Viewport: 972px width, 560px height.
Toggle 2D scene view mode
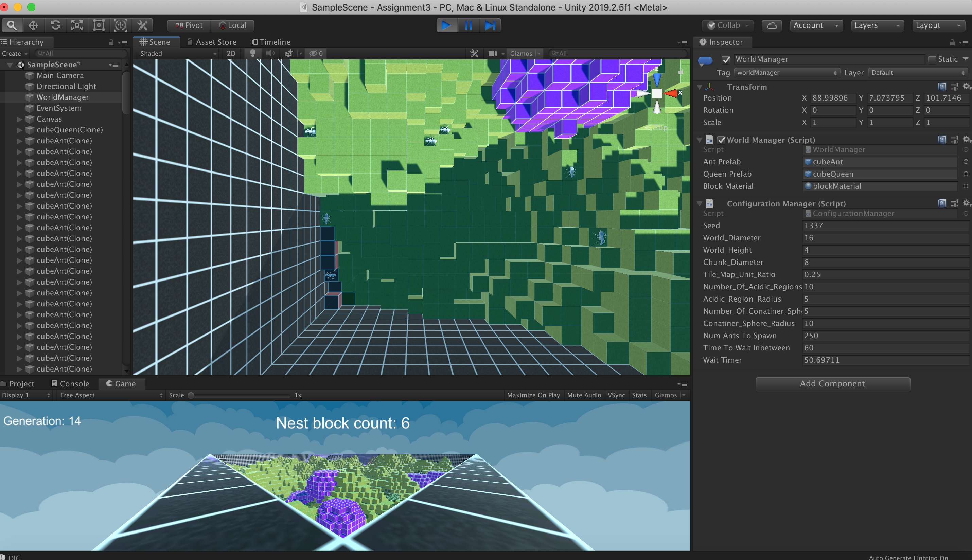pyautogui.click(x=231, y=53)
